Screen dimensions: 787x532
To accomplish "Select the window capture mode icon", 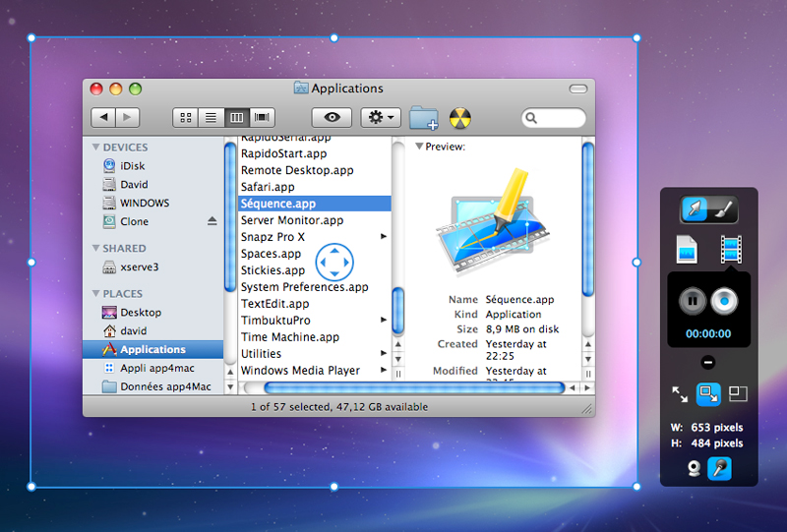I will pyautogui.click(x=738, y=393).
